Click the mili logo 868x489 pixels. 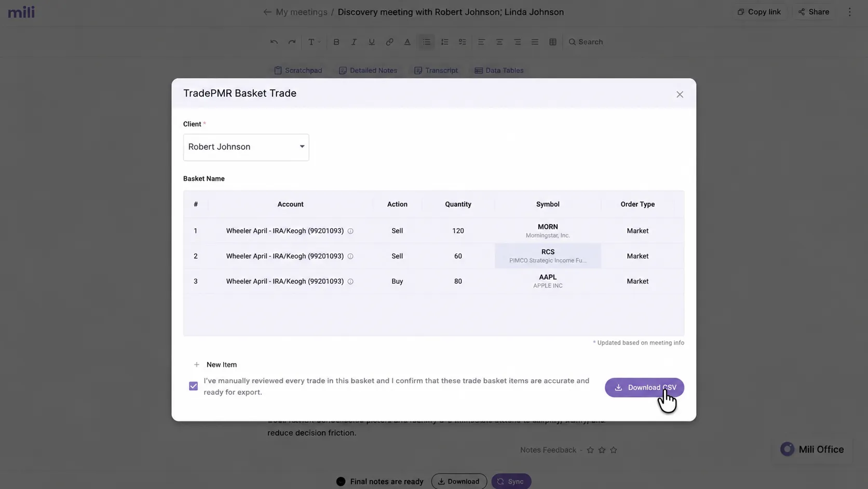click(21, 12)
